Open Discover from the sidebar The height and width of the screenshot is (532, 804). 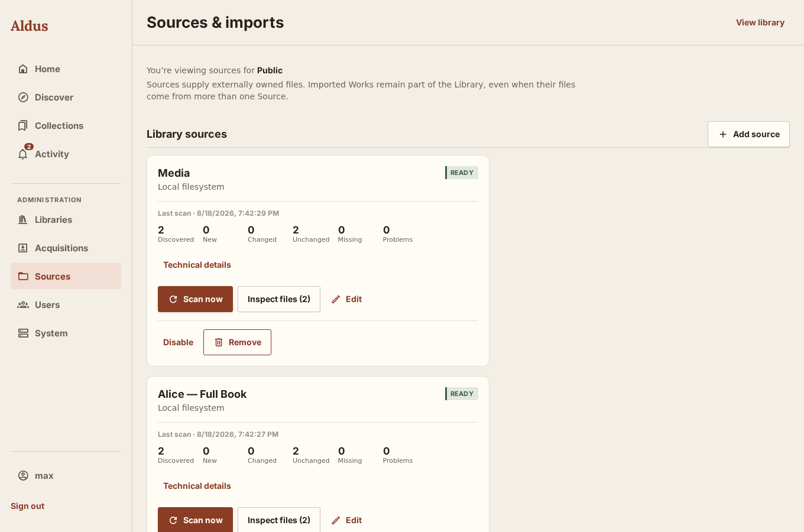pyautogui.click(x=66, y=98)
